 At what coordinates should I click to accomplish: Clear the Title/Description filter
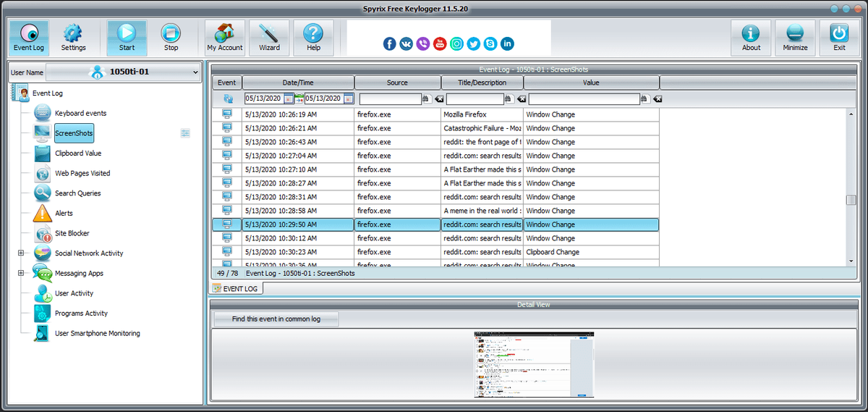[521, 99]
